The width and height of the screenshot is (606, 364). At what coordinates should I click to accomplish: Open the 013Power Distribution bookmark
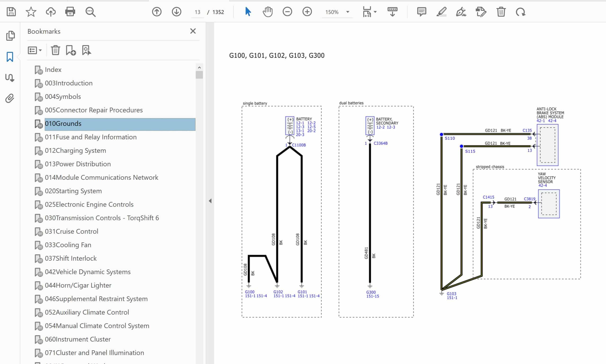point(78,164)
